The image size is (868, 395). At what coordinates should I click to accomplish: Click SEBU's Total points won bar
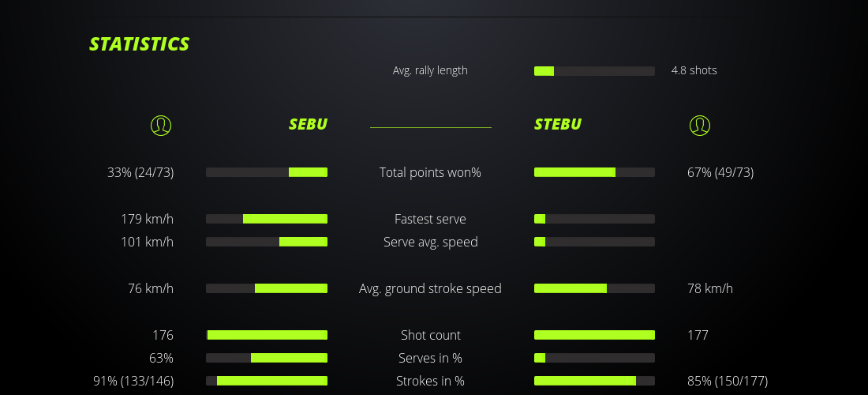click(x=267, y=172)
